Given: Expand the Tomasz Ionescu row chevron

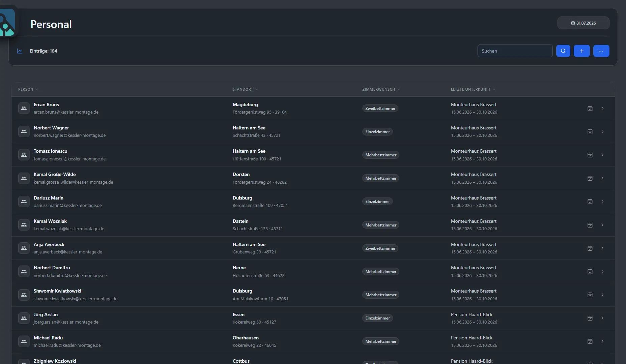Looking at the screenshot, I should 602,155.
